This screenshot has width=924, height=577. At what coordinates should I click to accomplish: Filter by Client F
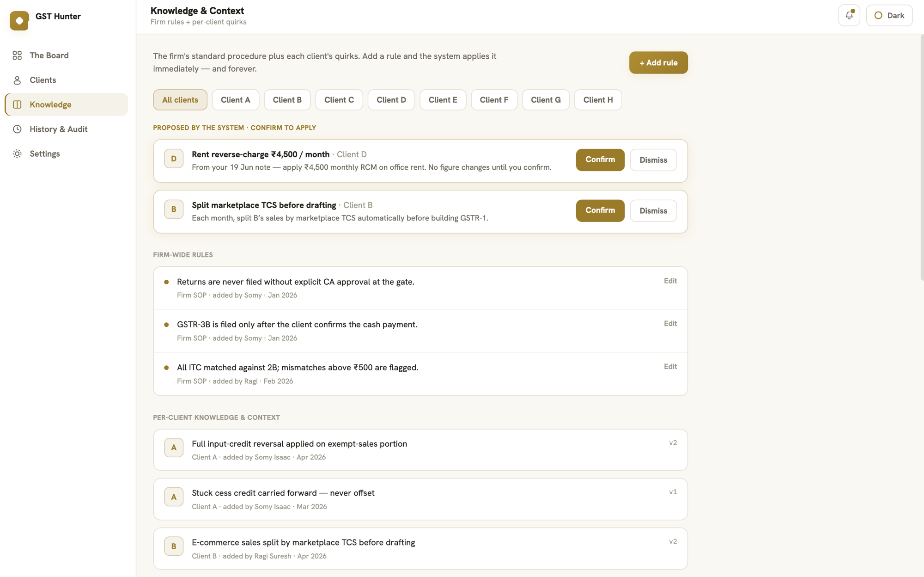pos(494,100)
